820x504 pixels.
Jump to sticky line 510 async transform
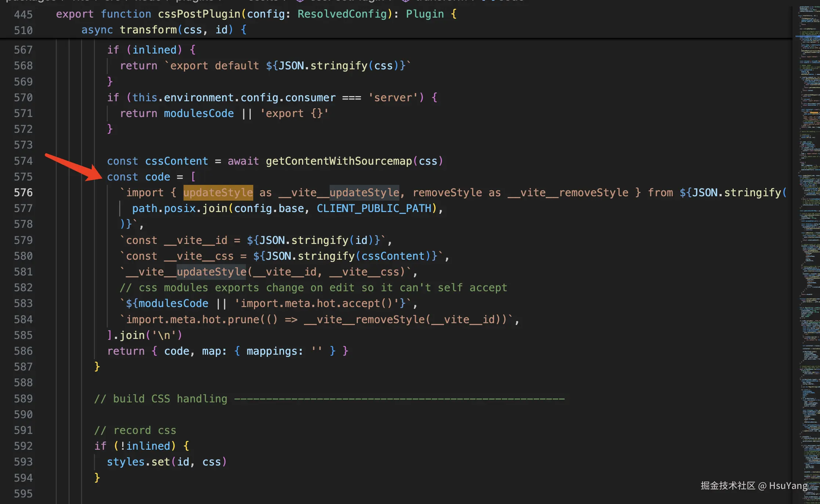[148, 30]
